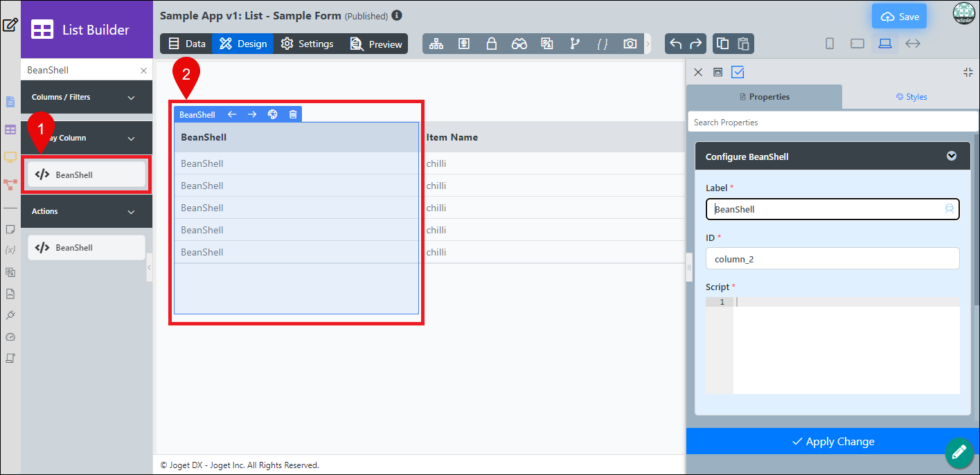
Task: Switch to mobile phone viewport
Action: (830, 44)
